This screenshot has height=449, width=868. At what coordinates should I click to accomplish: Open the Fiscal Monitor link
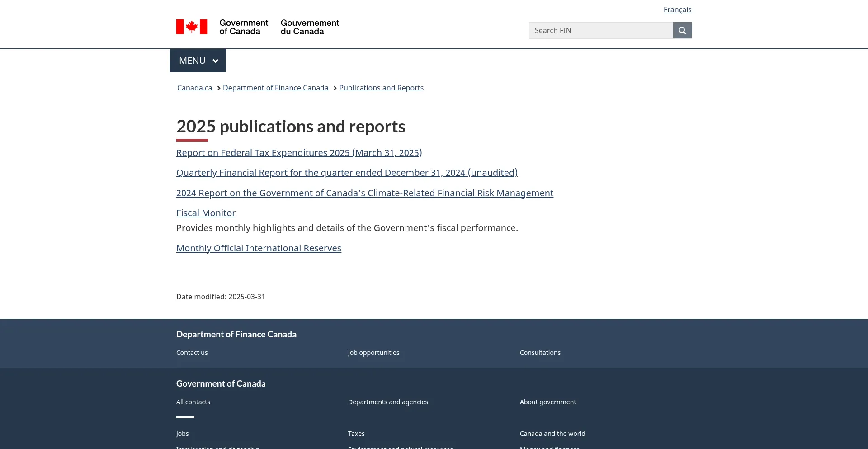pyautogui.click(x=206, y=213)
